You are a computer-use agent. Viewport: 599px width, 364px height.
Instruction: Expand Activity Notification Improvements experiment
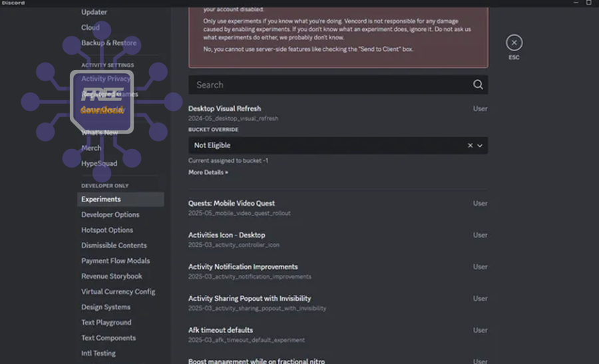243,267
